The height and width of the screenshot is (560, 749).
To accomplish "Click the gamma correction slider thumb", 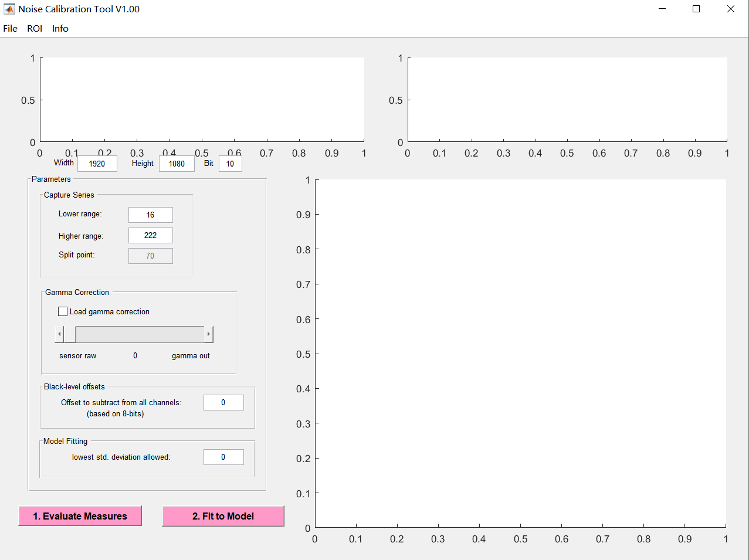I will [70, 334].
